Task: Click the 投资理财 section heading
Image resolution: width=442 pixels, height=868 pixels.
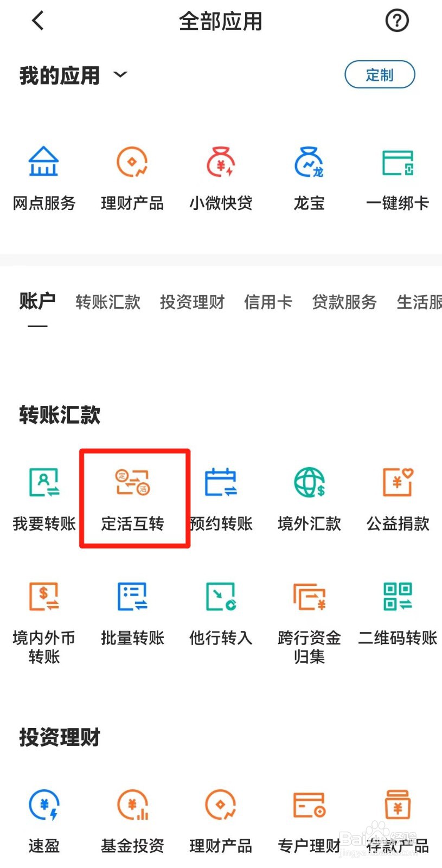Action: [x=60, y=737]
